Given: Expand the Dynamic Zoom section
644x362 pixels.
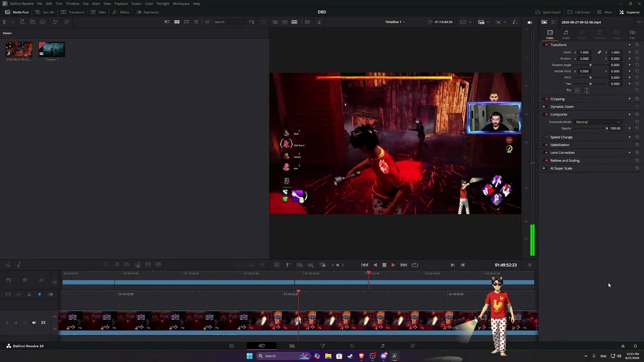Looking at the screenshot, I should pyautogui.click(x=562, y=107).
